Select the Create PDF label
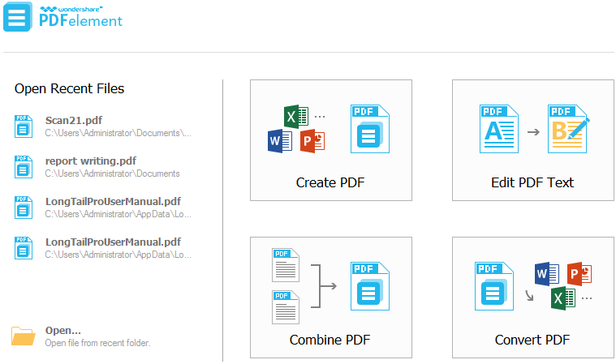This screenshot has width=616, height=364. point(330,182)
